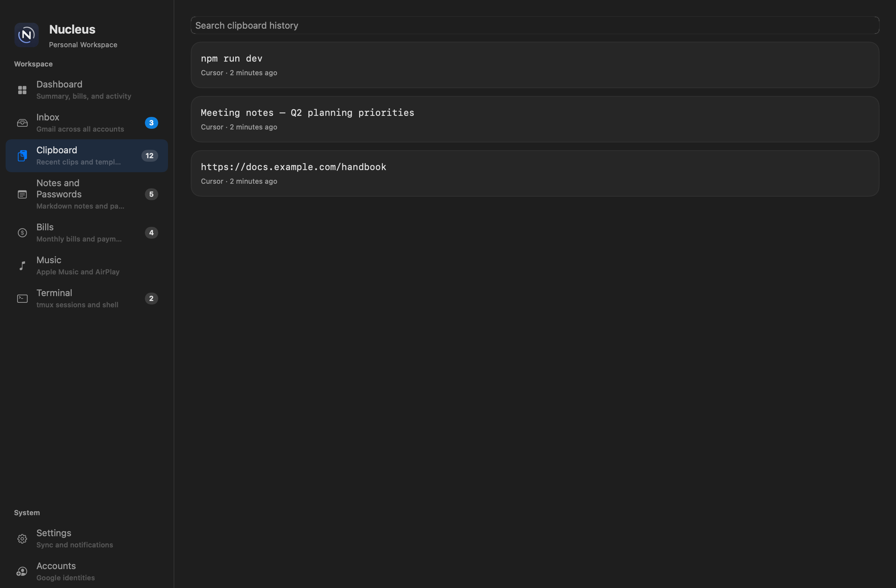This screenshot has width=896, height=588.
Task: Open the Terminal section
Action: pos(86,299)
